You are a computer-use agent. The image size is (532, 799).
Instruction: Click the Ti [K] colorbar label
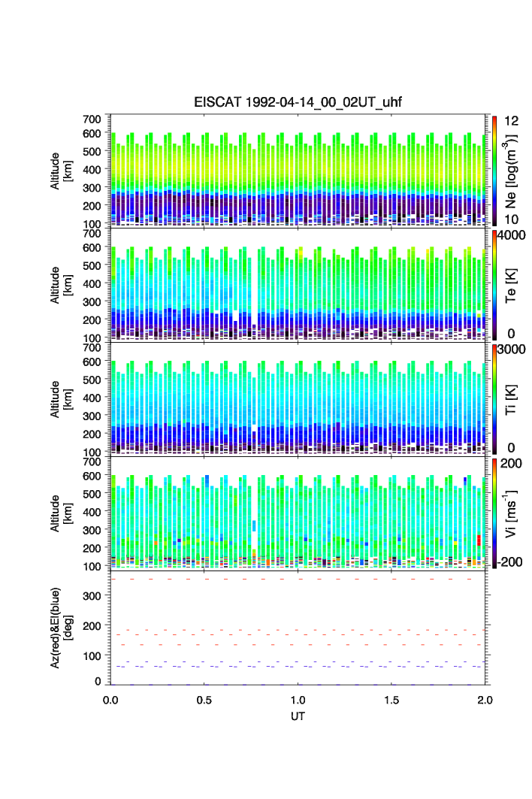click(x=511, y=400)
